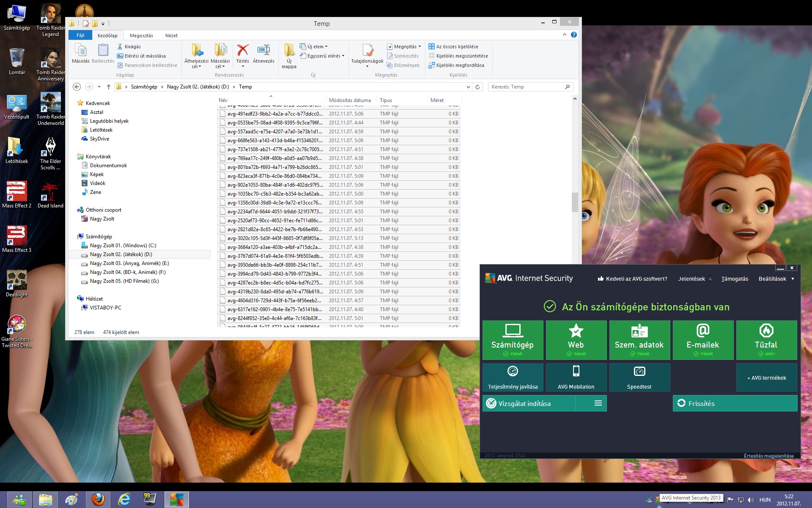Viewport: 812px width, 508px height.
Task: Click Értesítés megjelenítése link in AVG
Action: point(768,456)
